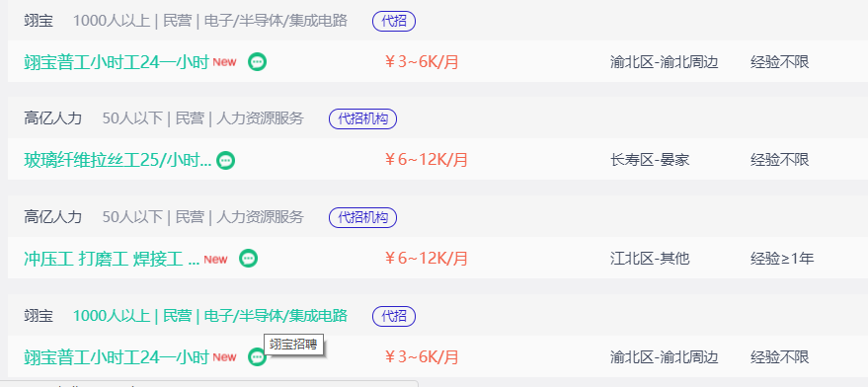This screenshot has height=387, width=868.
Task: Open 玻璃纤维拉丝工25/小时 job title
Action: tap(118, 160)
